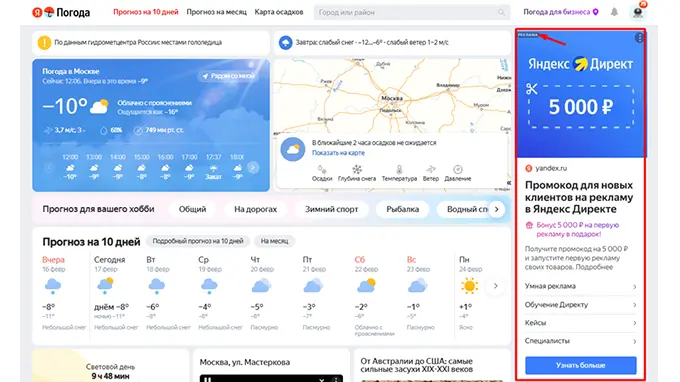Open the hydrometeorology ice warning banner text

pyautogui.click(x=138, y=42)
